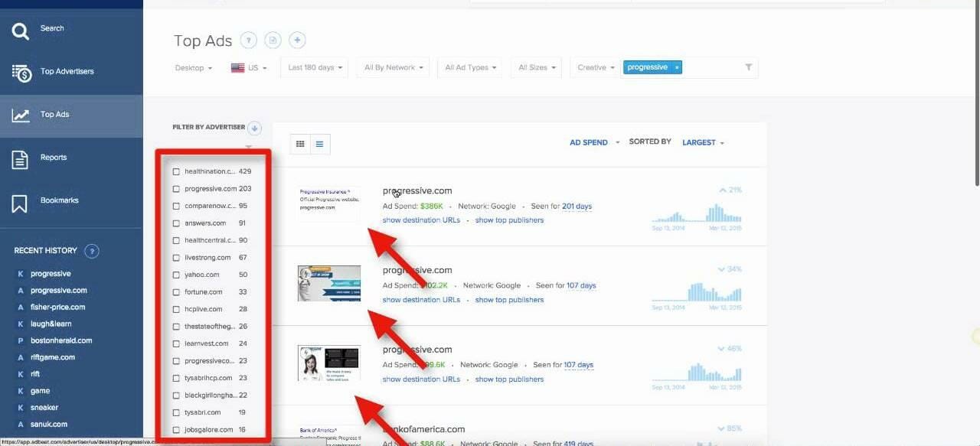Viewport: 980px width, 446px height.
Task: Check the healthcentral.c... checkbox
Action: (176, 240)
